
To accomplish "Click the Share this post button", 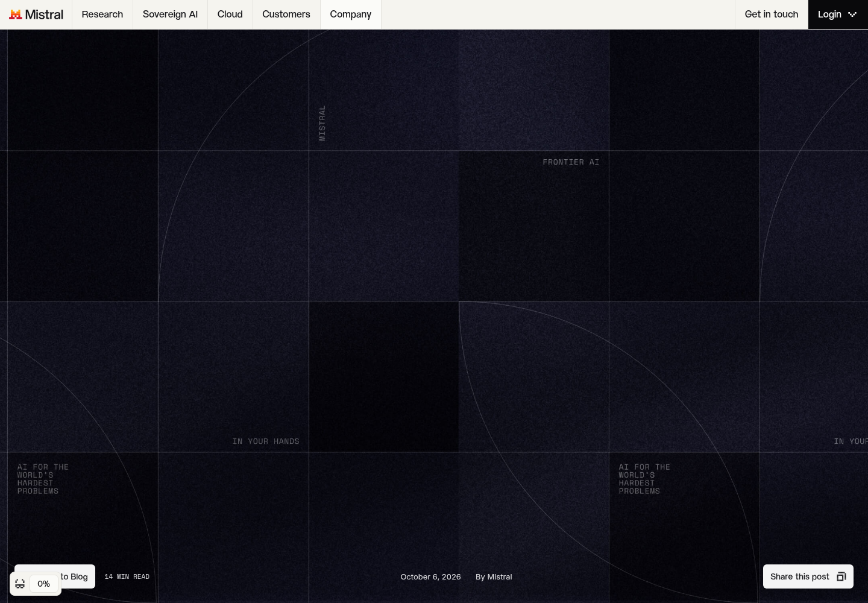I will pos(808,576).
